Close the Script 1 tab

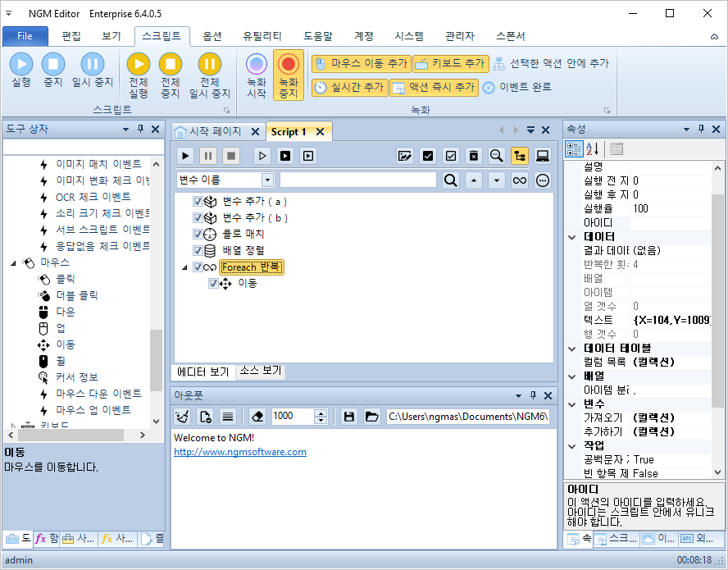click(320, 132)
